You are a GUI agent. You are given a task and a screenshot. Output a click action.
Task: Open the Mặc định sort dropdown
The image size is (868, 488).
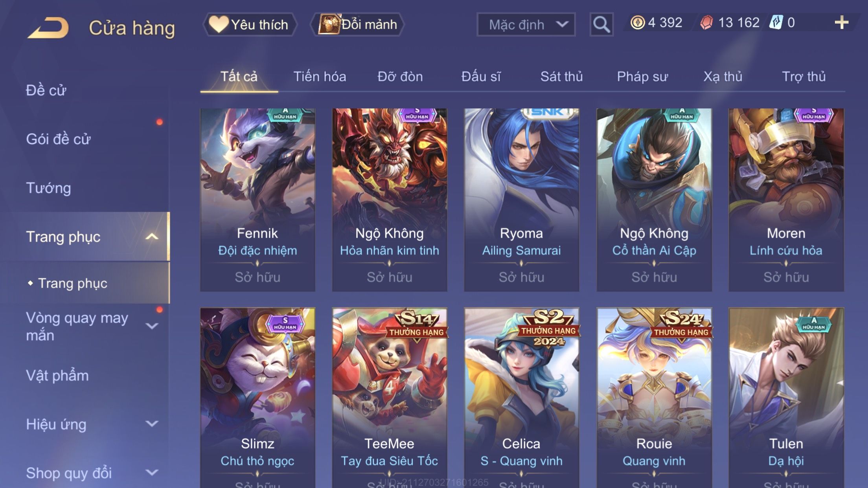[526, 24]
